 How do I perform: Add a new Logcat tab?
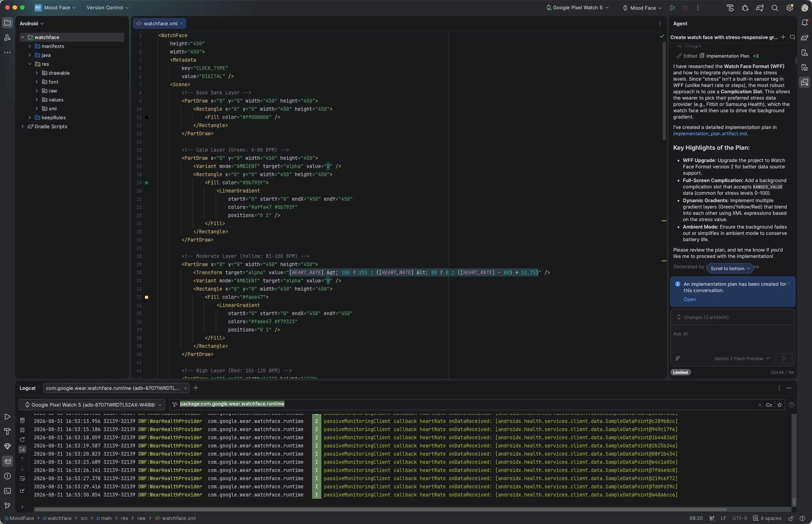(196, 388)
